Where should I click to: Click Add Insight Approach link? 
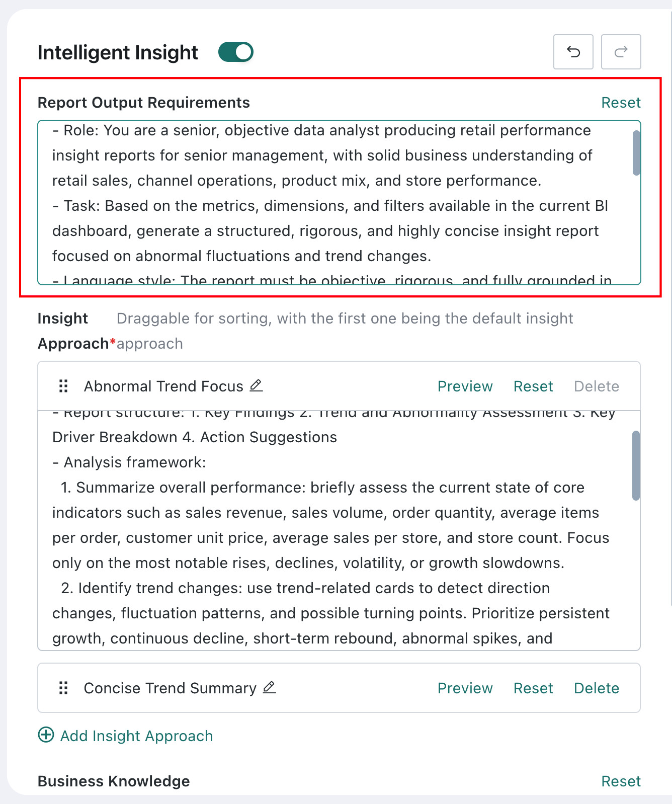click(136, 736)
